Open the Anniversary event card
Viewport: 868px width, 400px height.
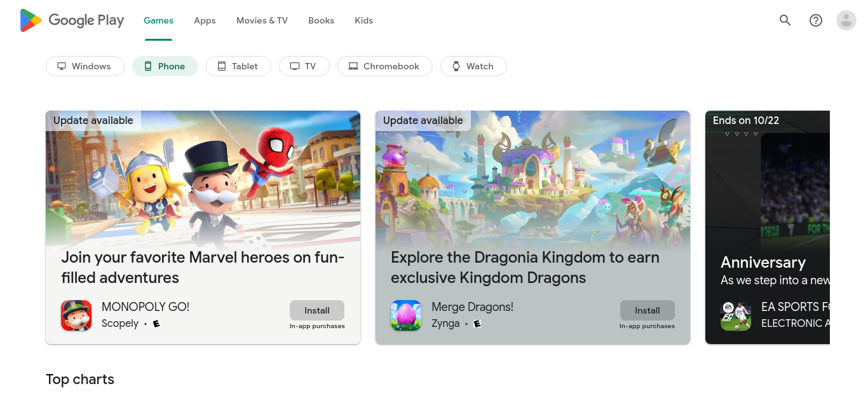(768, 228)
